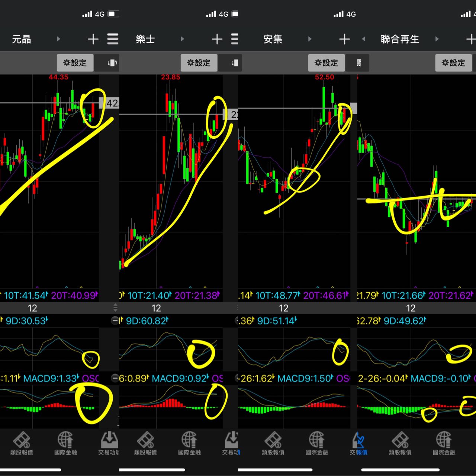476x476 pixels.
Task: Click the right arrow next to 安集
Action: pyautogui.click(x=310, y=39)
